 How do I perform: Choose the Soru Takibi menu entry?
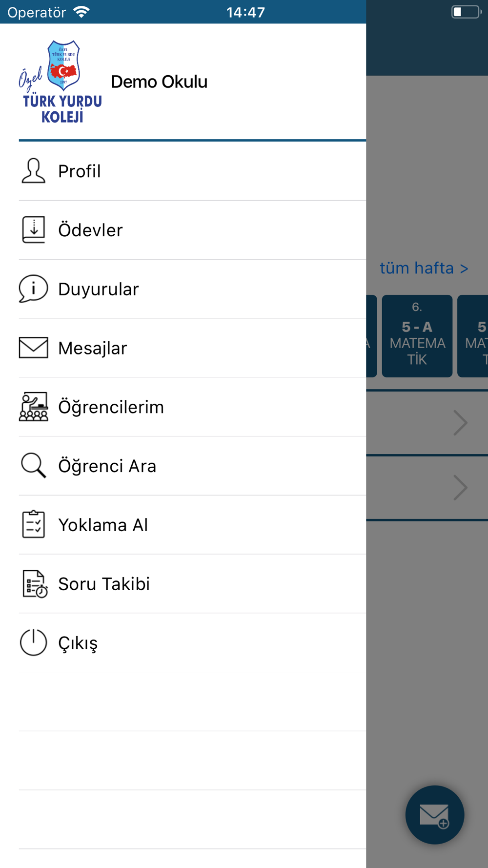[192, 584]
